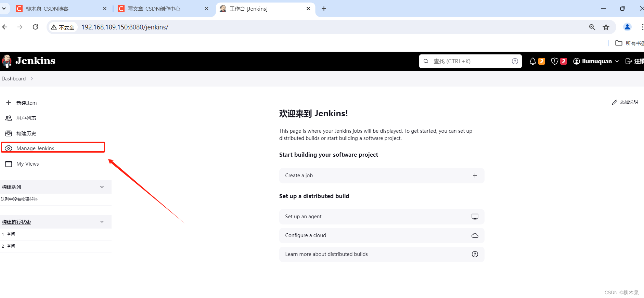Open the liumuquan user profile link
Viewport: 644px width, 298px height.
(597, 61)
